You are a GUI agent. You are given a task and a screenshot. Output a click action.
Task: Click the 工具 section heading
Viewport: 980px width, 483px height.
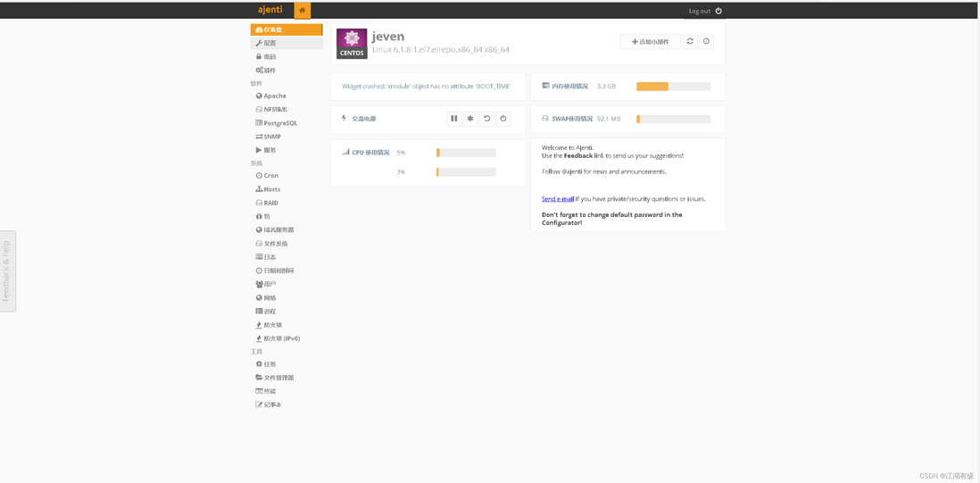coord(256,352)
